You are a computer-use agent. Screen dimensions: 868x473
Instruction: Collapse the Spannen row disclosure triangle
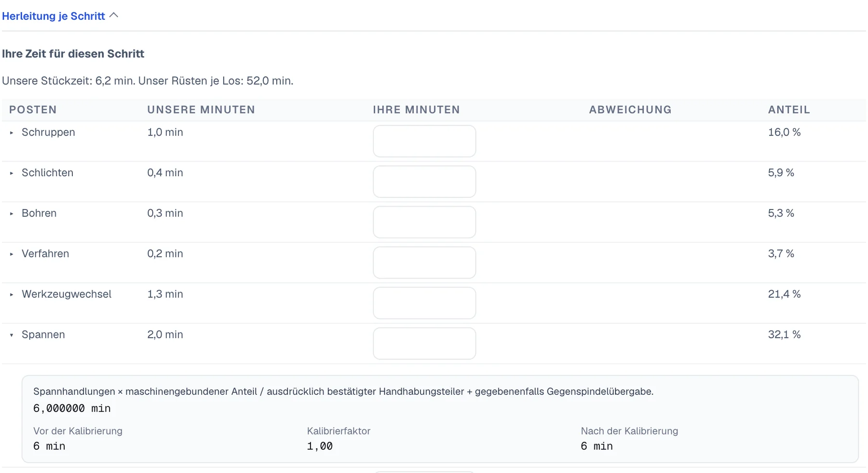click(x=12, y=335)
